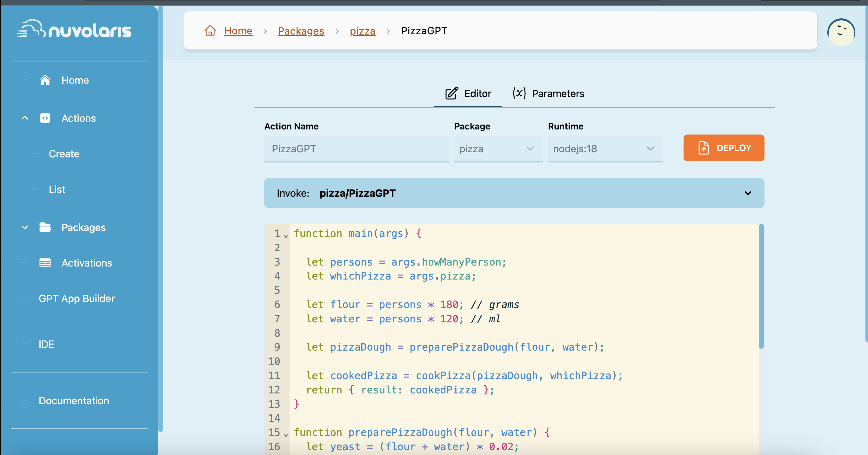
Task: Follow the Packages breadcrumb link
Action: (301, 31)
